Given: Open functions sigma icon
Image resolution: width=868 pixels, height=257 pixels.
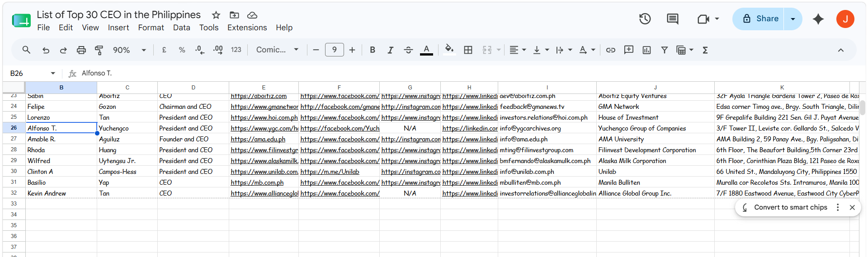Looking at the screenshot, I should (x=705, y=50).
